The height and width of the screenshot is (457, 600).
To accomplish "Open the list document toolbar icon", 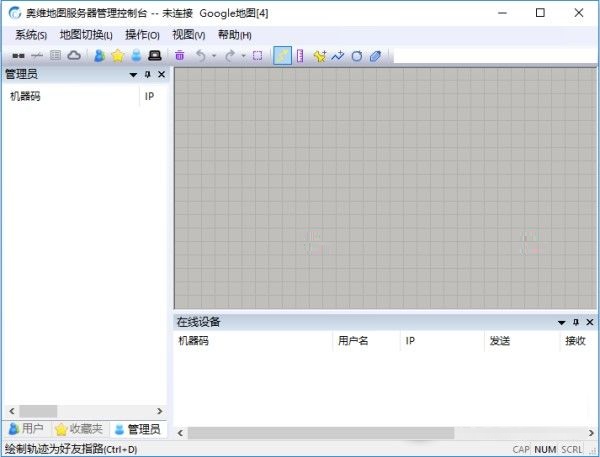I will coord(55,55).
